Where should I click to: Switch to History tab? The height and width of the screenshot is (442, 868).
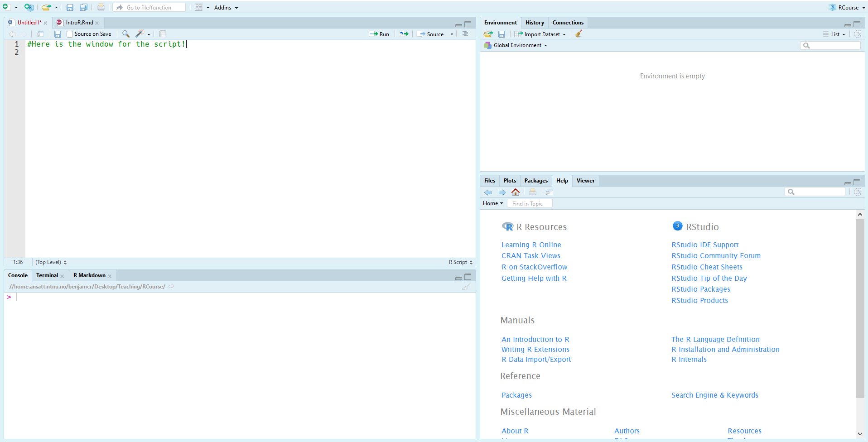pos(535,23)
